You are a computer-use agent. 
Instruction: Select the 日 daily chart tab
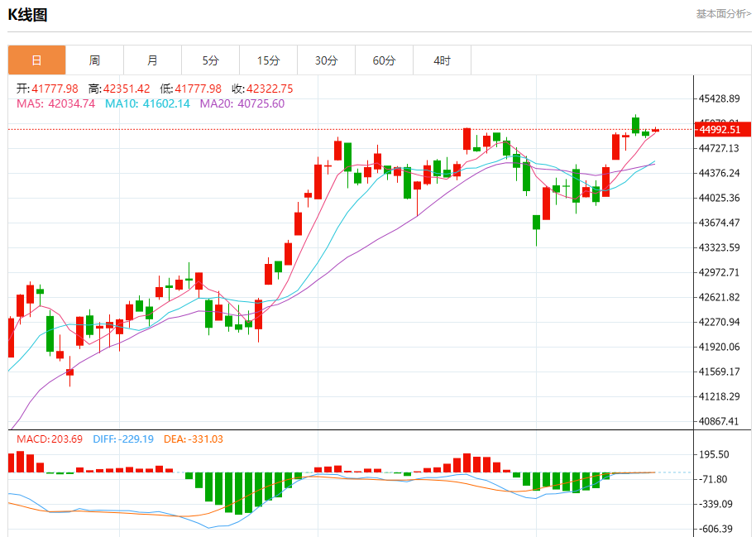point(36,60)
